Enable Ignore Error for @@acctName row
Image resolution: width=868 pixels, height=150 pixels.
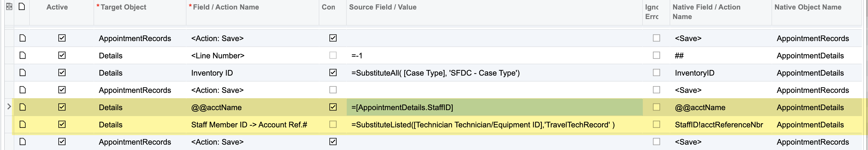[x=657, y=107]
